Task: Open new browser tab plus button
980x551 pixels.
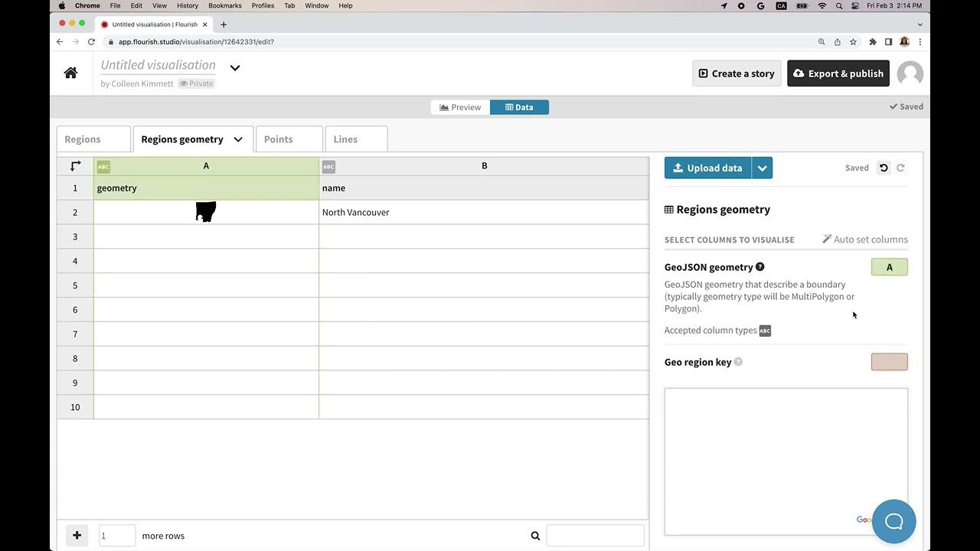Action: [x=224, y=24]
